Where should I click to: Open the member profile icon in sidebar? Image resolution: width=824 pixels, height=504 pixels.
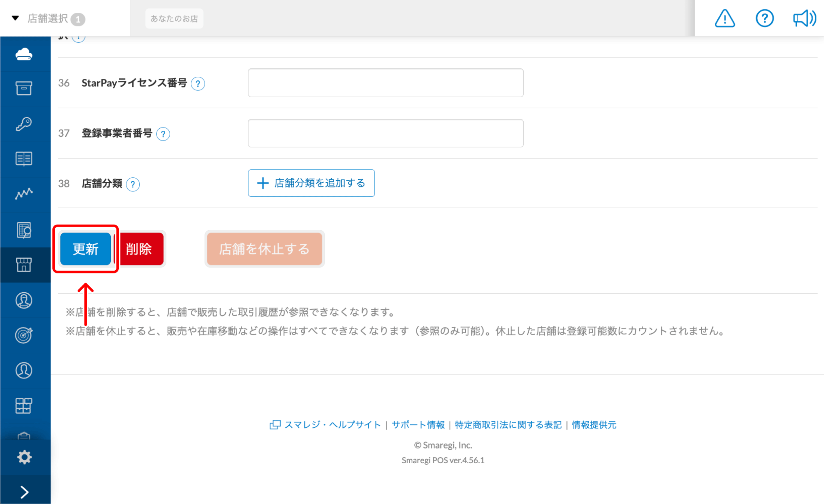[25, 301]
